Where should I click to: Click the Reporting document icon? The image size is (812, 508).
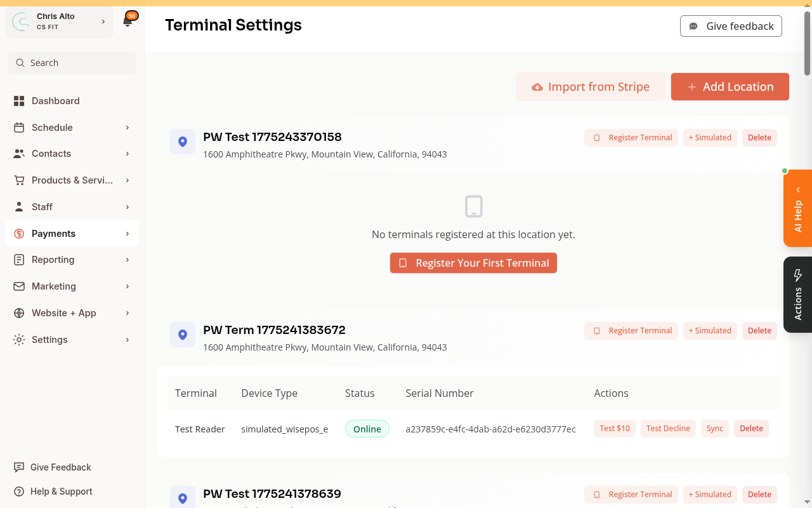tap(19, 260)
